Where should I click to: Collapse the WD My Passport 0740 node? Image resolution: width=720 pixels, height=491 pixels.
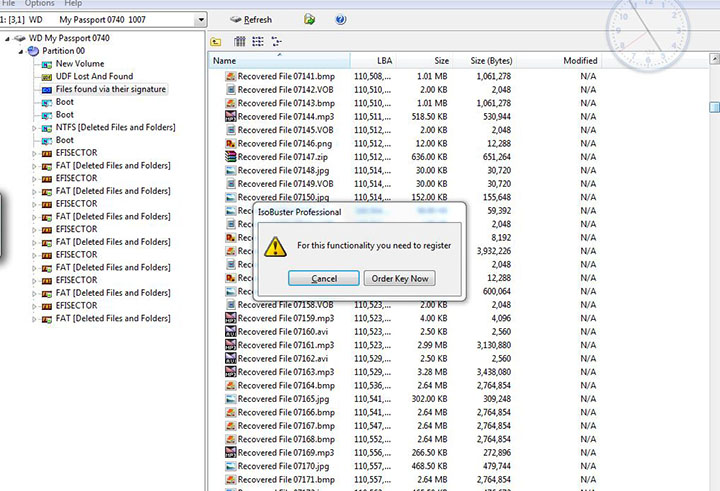click(x=7, y=39)
